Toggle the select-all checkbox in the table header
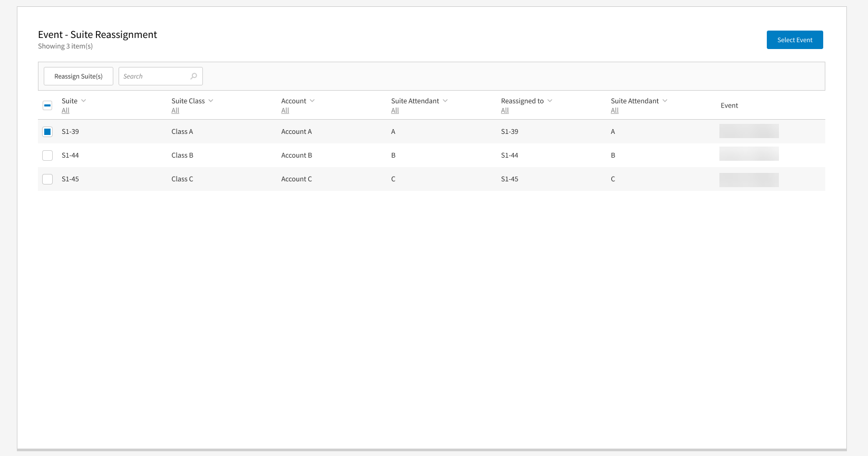The height and width of the screenshot is (456, 868). 47,105
